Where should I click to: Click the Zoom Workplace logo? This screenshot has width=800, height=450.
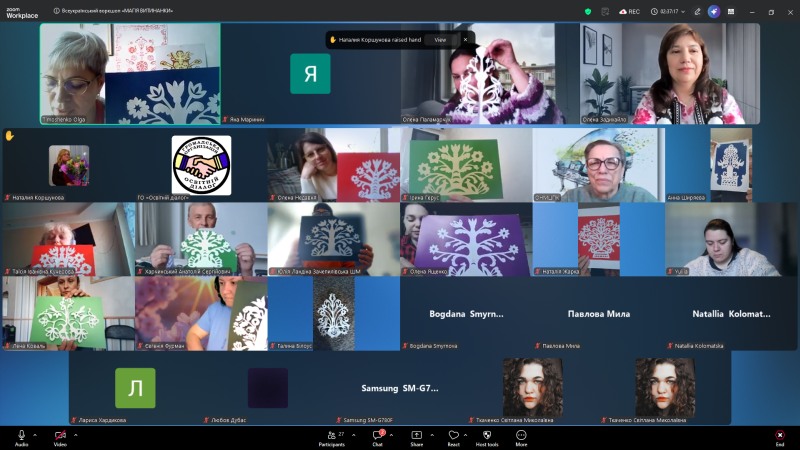coord(21,11)
